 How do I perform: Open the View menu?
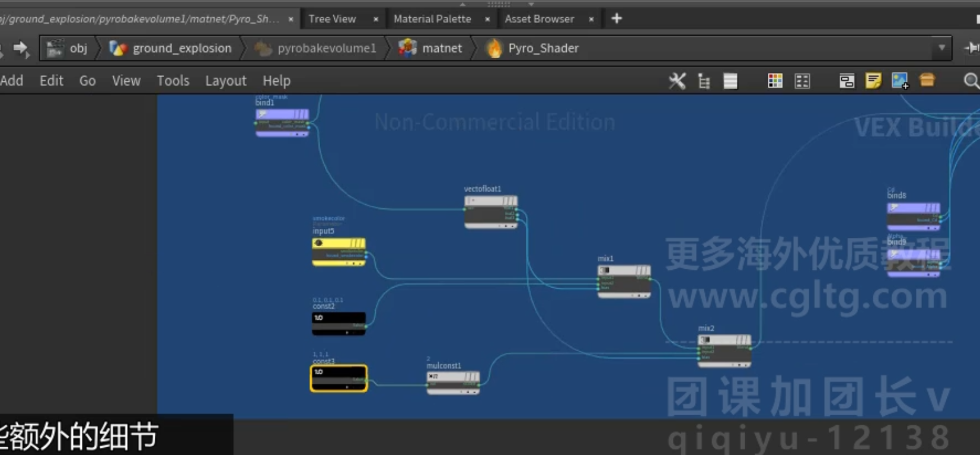(x=126, y=81)
